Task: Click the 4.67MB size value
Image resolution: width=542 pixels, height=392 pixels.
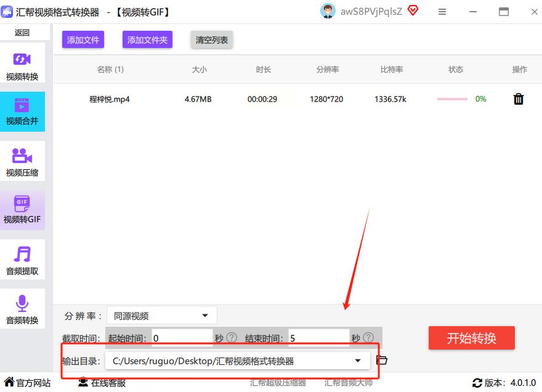Action: [198, 99]
